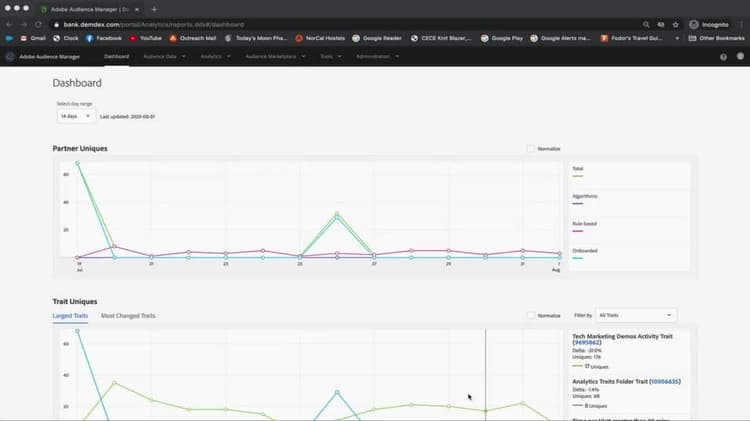The height and width of the screenshot is (421, 750).
Task: Click the Last updated date text
Action: coord(127,117)
